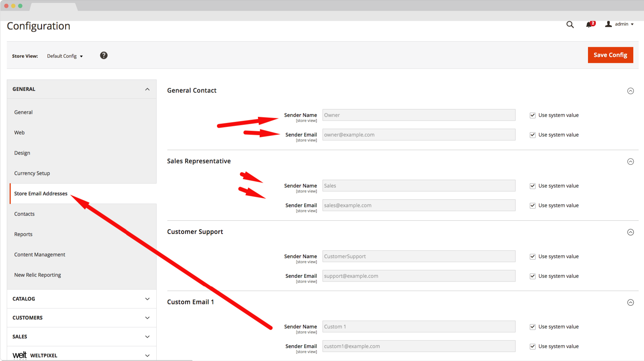The height and width of the screenshot is (361, 644).
Task: Uncheck Use system value for Sales Sender Email
Action: click(x=533, y=205)
